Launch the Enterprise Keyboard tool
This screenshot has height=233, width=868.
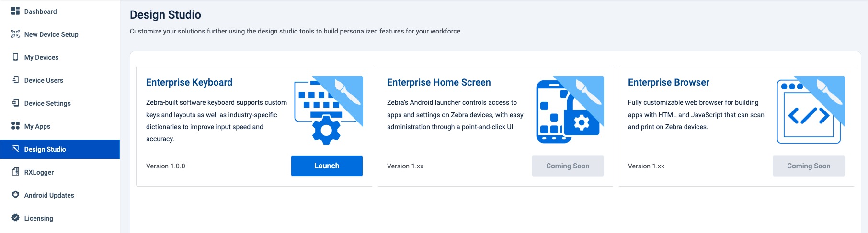327,166
